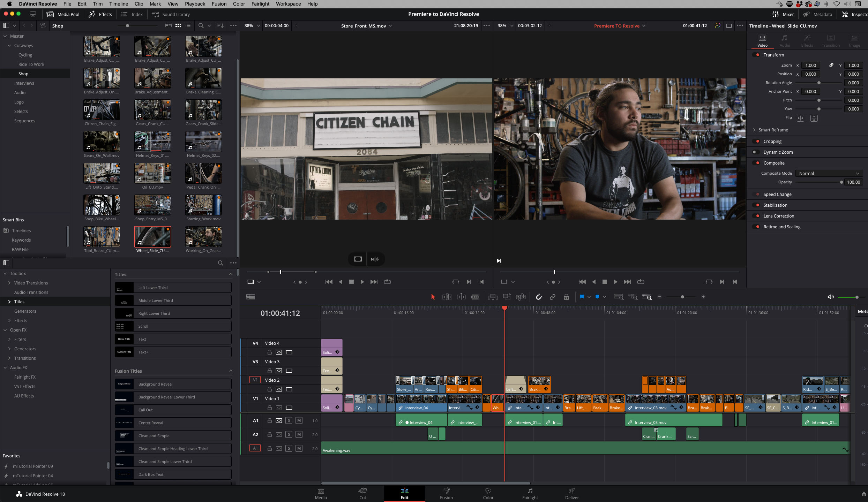868x502 pixels.
Task: Switch to the Color page tab
Action: (x=488, y=494)
